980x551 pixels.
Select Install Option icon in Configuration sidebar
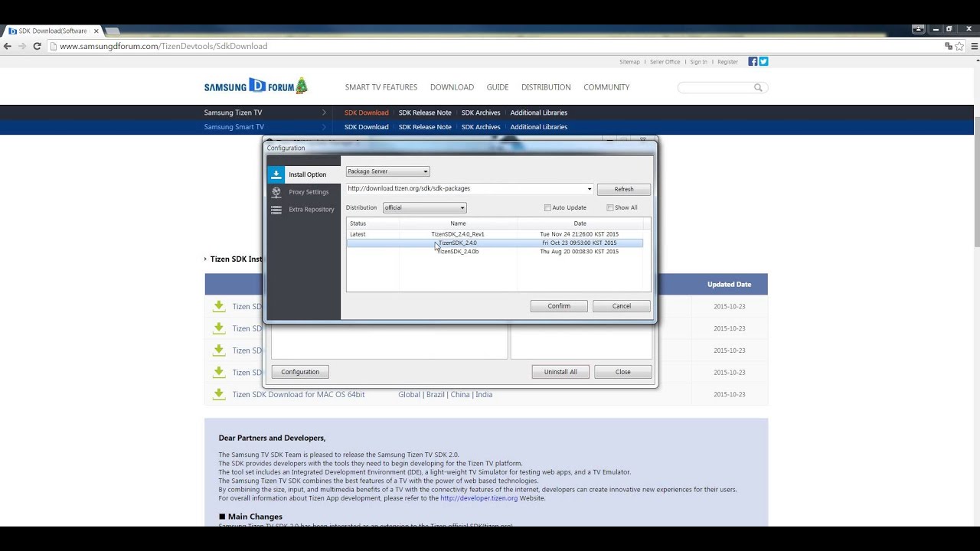pyautogui.click(x=276, y=174)
